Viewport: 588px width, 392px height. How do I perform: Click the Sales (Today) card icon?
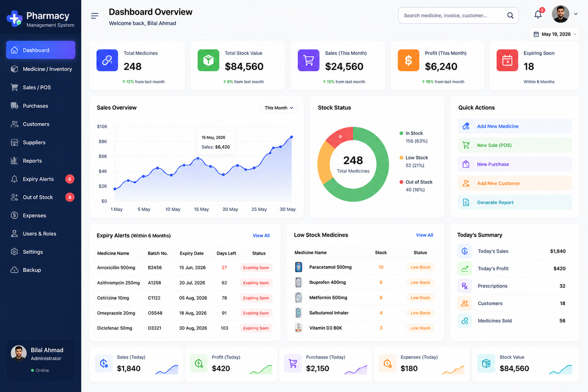point(104,363)
